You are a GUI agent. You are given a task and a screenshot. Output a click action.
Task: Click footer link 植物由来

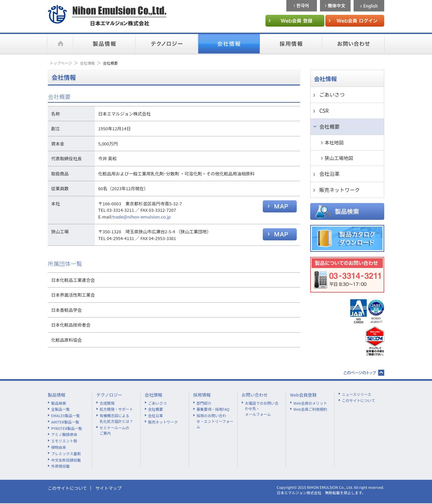(x=59, y=447)
